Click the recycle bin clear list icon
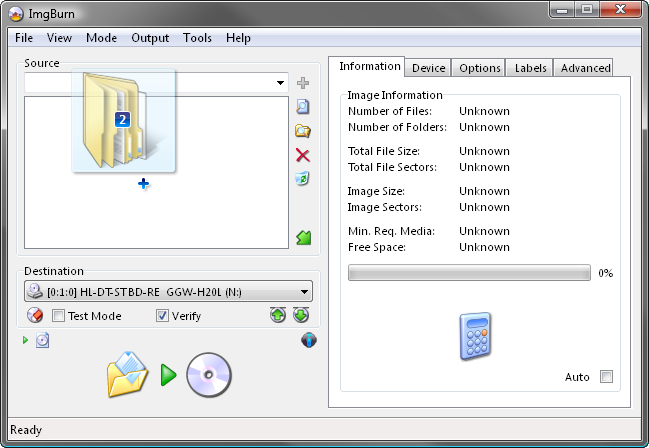 [x=303, y=179]
